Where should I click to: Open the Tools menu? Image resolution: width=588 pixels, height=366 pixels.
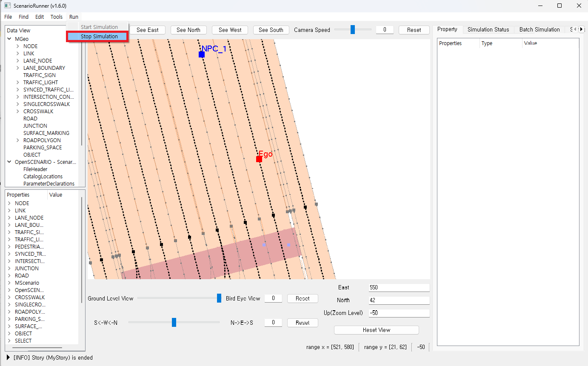pos(56,17)
